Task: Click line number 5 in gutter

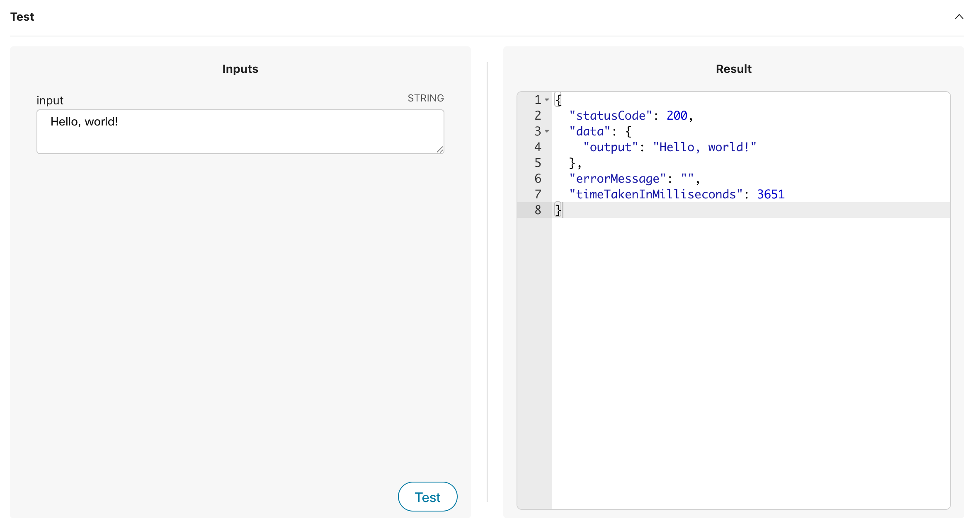Action: tap(538, 163)
